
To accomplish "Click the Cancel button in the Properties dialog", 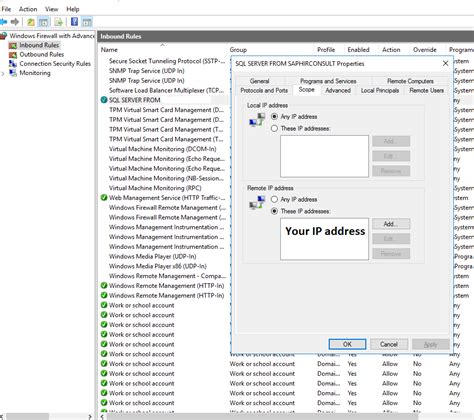I will [x=389, y=344].
